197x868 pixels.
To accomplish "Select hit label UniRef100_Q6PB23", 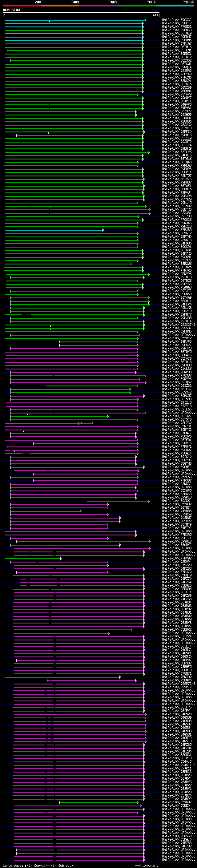I will pyautogui.click(x=177, y=772).
